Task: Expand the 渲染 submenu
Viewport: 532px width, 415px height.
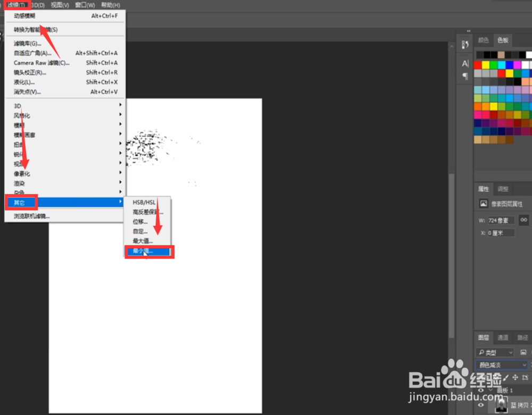Action: [x=64, y=183]
